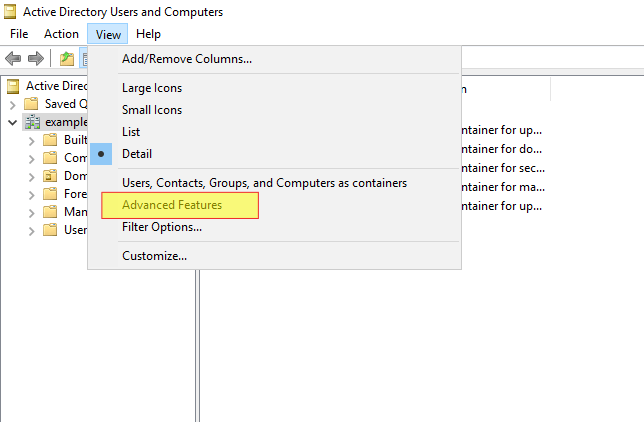The height and width of the screenshot is (422, 644).
Task: Click the Builtin folder icon
Action: click(50, 140)
